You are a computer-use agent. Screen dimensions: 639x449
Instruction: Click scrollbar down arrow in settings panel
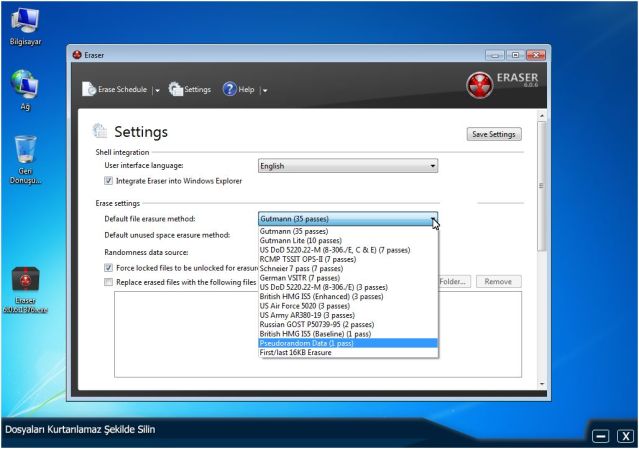coord(542,384)
